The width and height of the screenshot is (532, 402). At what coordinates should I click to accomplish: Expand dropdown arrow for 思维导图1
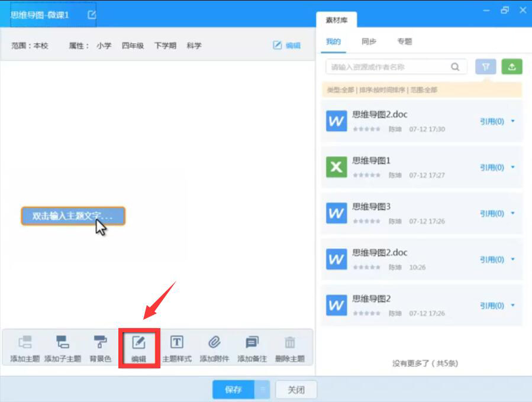click(512, 167)
